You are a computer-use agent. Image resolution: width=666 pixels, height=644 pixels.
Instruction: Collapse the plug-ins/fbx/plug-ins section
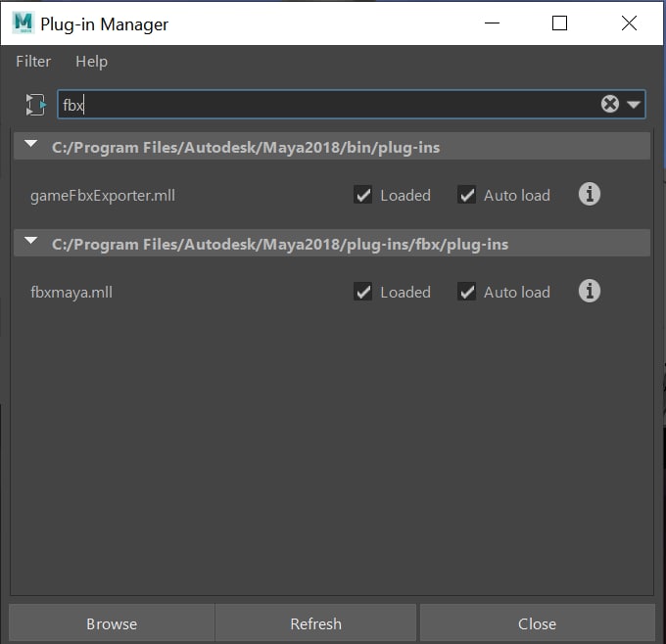[x=31, y=241]
